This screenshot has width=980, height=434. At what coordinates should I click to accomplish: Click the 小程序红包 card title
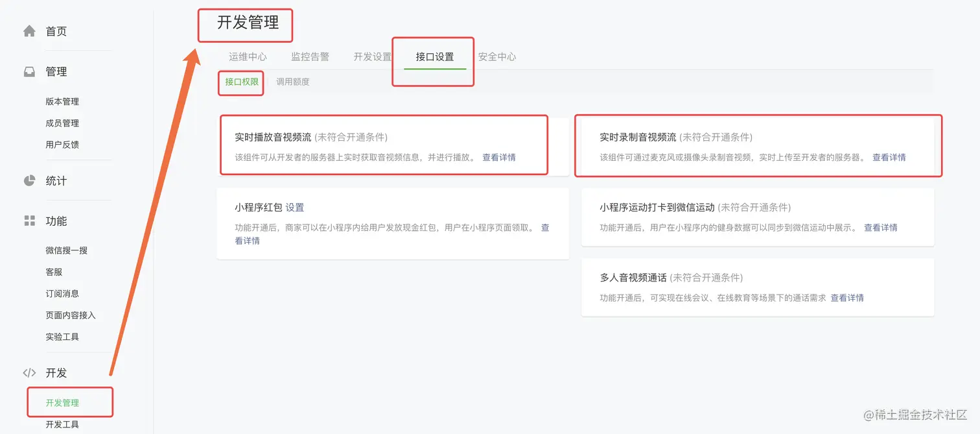point(259,208)
